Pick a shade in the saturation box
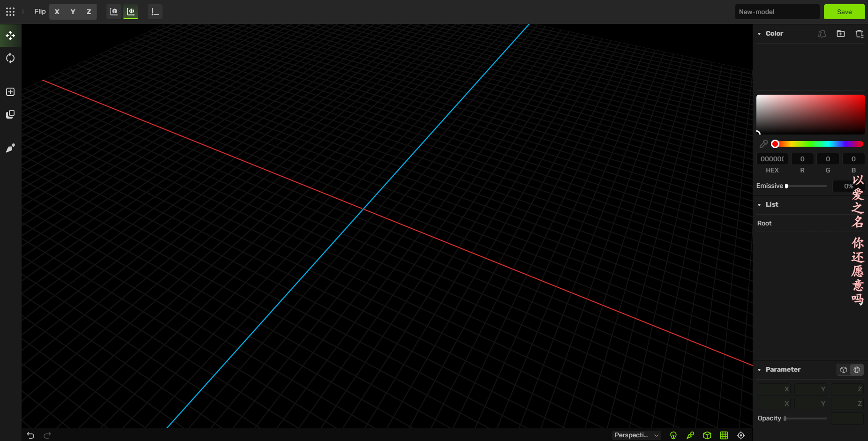868x441 pixels. pos(810,114)
